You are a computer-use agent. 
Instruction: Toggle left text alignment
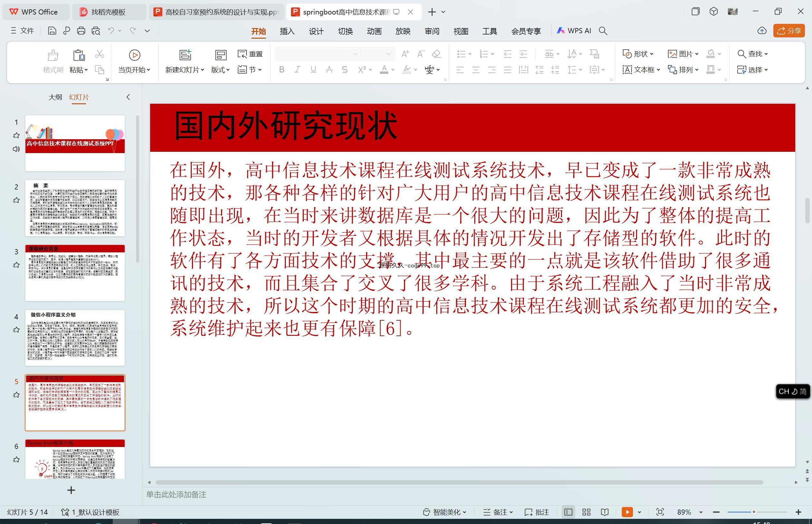tap(460, 70)
